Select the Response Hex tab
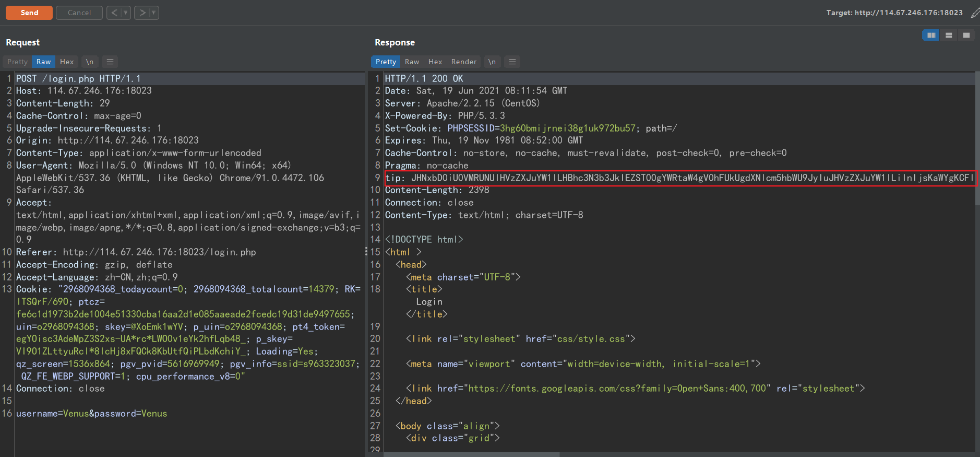Viewport: 980px width, 457px height. [435, 62]
